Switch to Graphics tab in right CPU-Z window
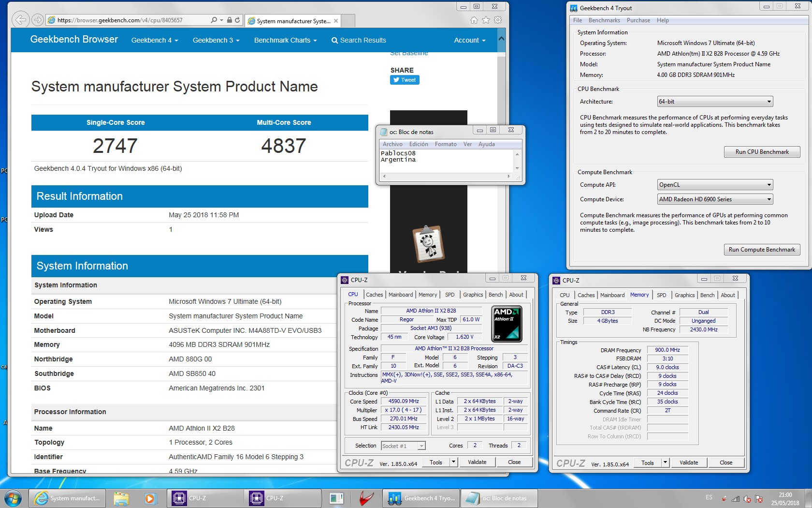Screen dimensions: 812x508 point(684,295)
